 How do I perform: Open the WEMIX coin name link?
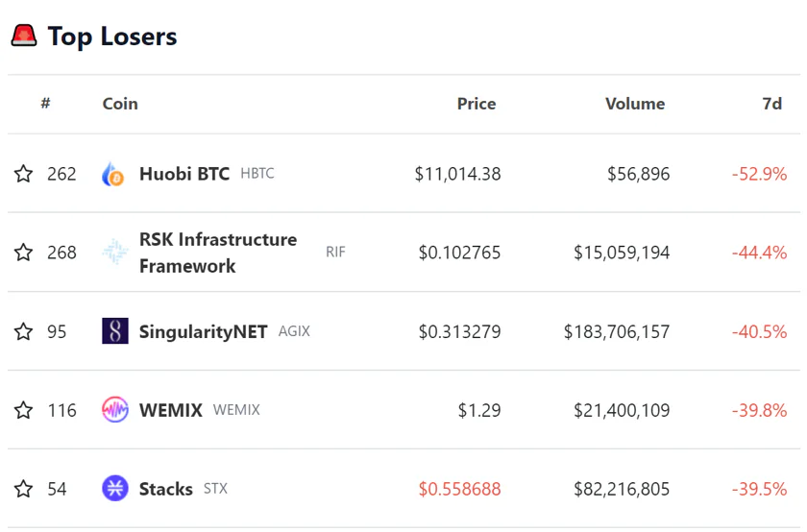point(171,410)
